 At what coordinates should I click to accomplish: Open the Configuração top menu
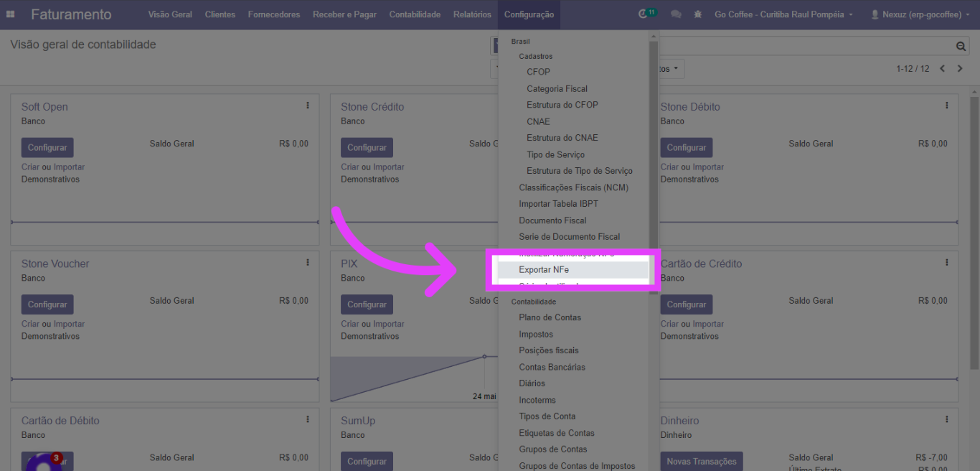pyautogui.click(x=529, y=14)
